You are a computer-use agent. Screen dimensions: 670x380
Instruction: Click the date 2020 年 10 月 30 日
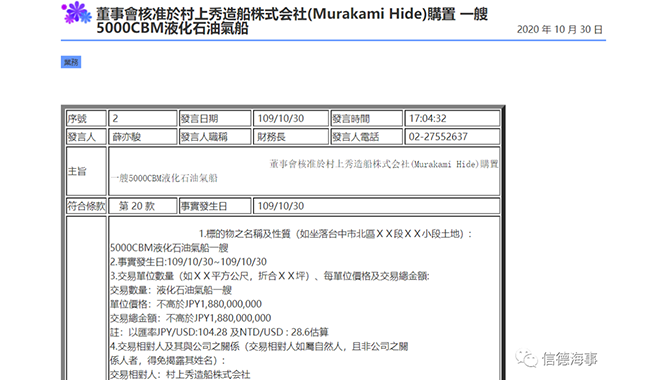point(560,29)
